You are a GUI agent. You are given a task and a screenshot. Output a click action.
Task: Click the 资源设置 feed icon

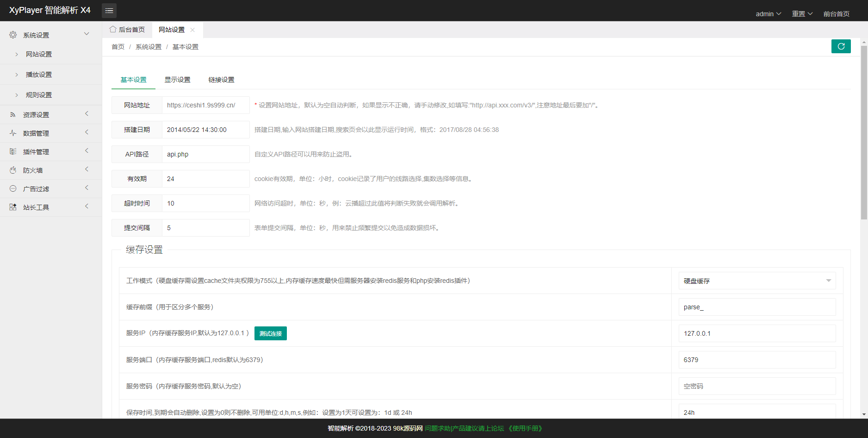click(x=13, y=114)
